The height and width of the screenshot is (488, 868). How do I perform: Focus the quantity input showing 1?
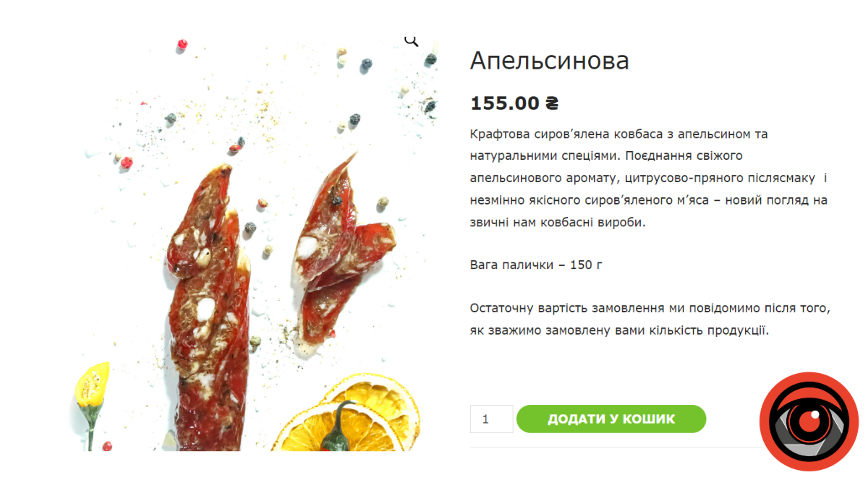491,419
